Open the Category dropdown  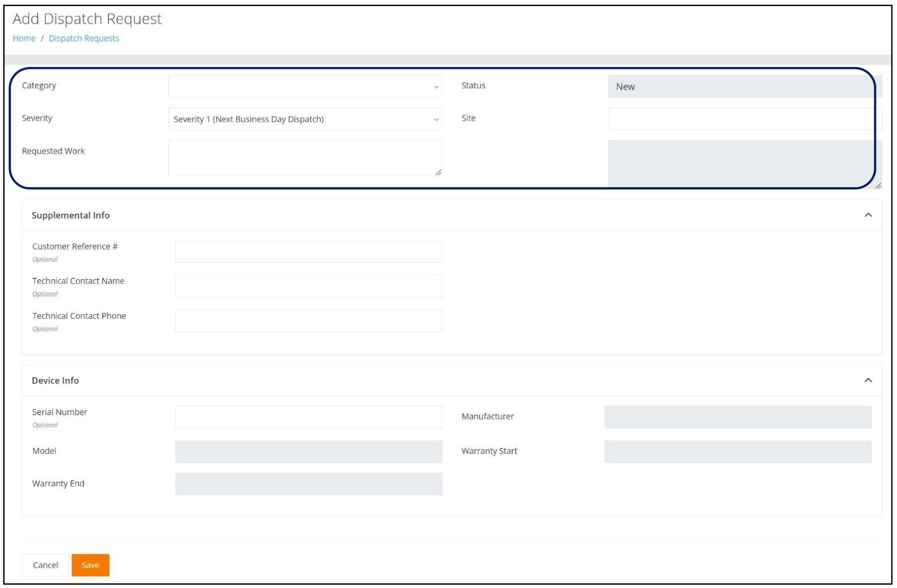coord(305,86)
